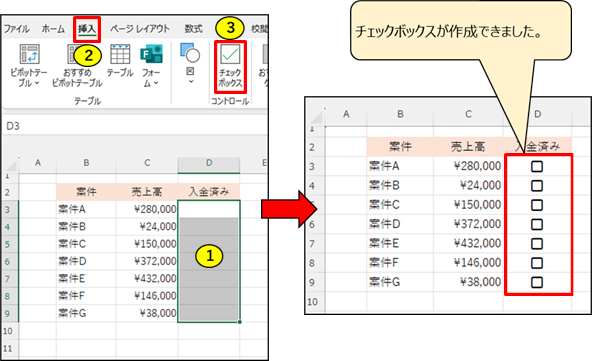The width and height of the screenshot is (592, 361).
Task: Select column A header in left sheet
Action: click(x=37, y=164)
